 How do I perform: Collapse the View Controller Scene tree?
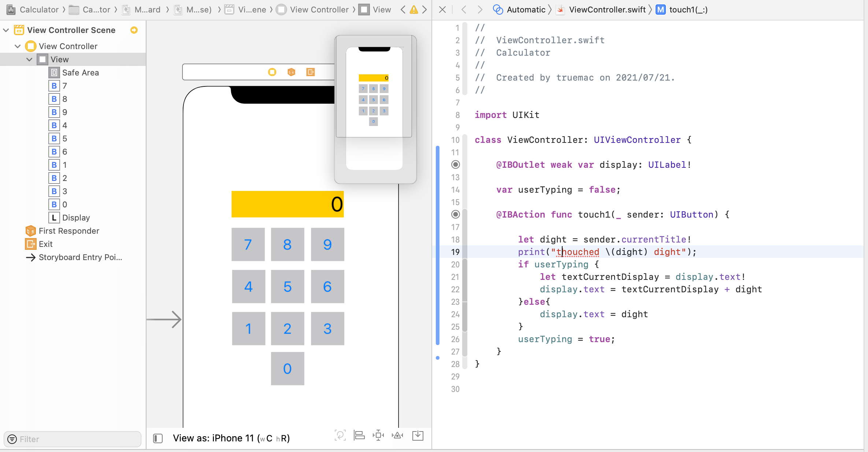pyautogui.click(x=6, y=30)
